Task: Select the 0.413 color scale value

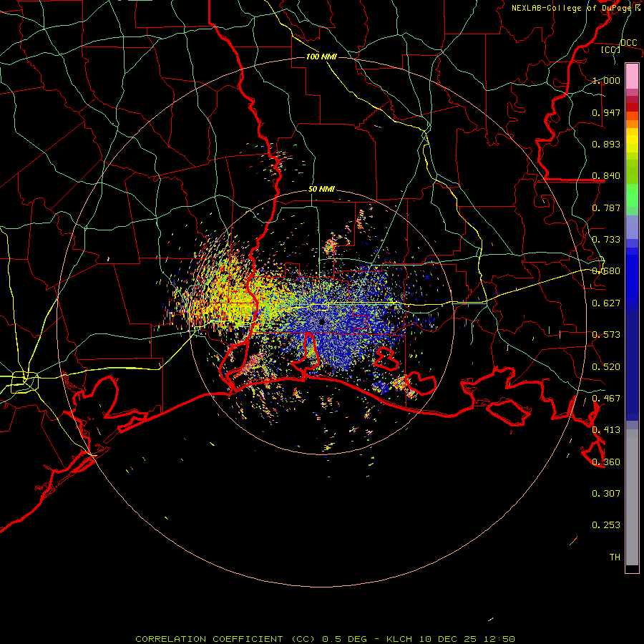Action: tap(606, 430)
